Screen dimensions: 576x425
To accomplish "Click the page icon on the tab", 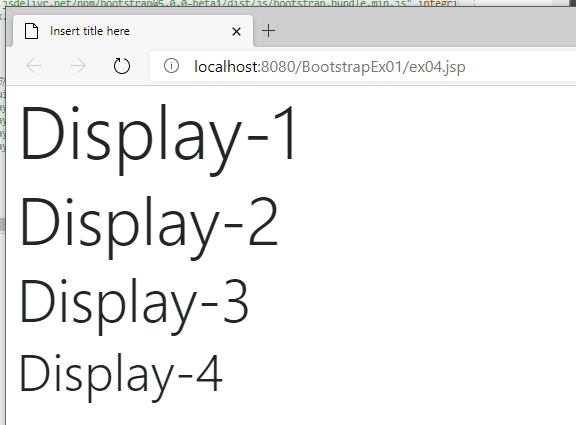I will coord(31,31).
